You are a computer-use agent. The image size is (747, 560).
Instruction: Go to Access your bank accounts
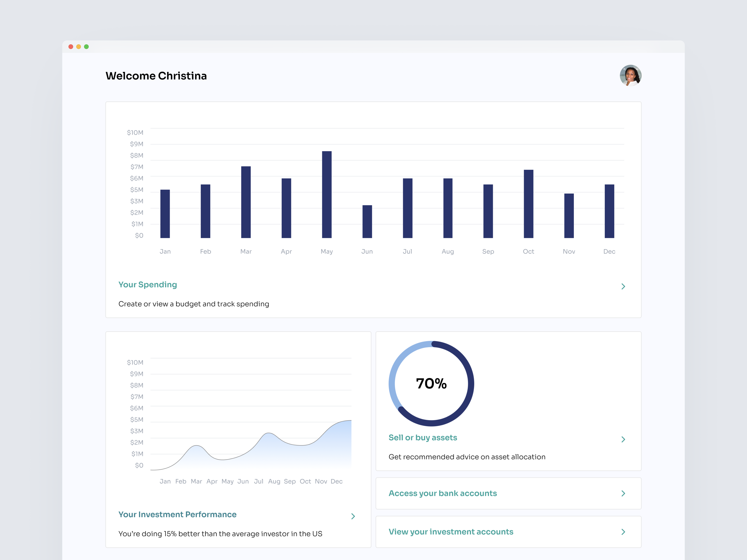442,493
